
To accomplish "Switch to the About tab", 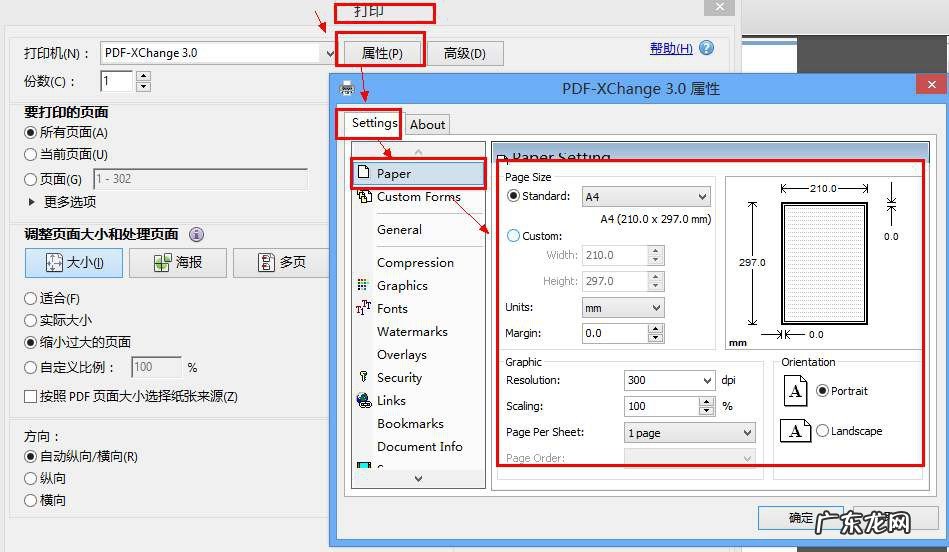I will tap(427, 125).
